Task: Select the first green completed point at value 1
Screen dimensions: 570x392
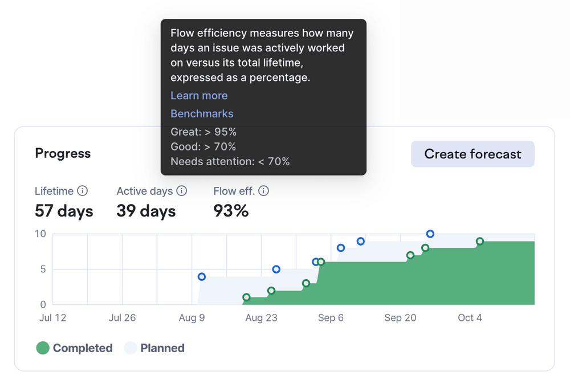Action: click(246, 297)
